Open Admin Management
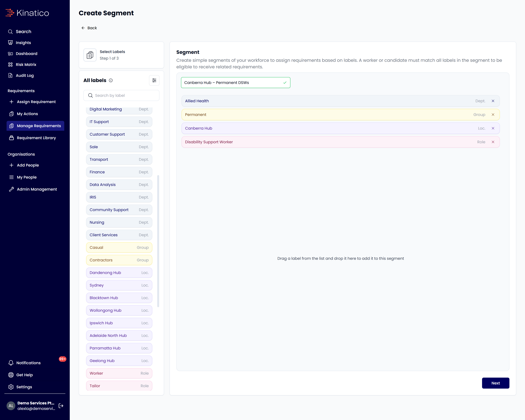 coord(33,189)
